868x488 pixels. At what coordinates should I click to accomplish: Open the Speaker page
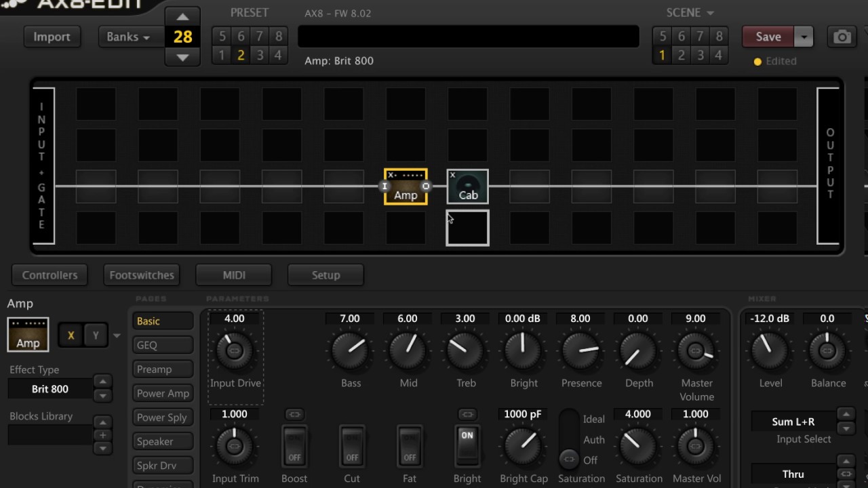[x=163, y=441]
